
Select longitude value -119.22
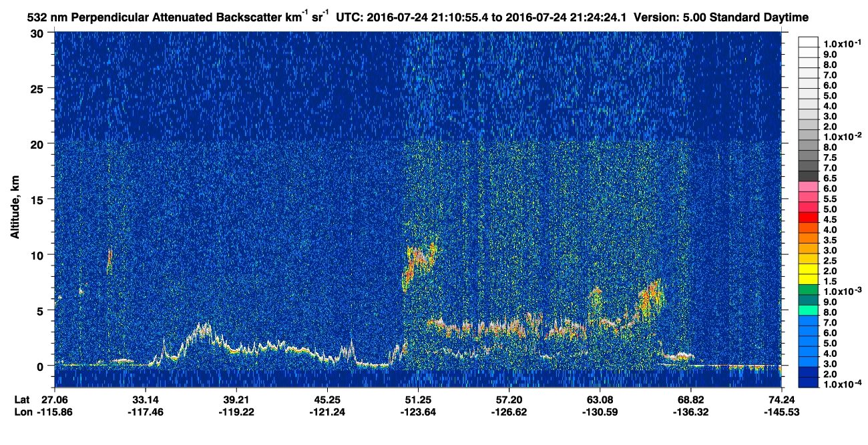(x=236, y=412)
